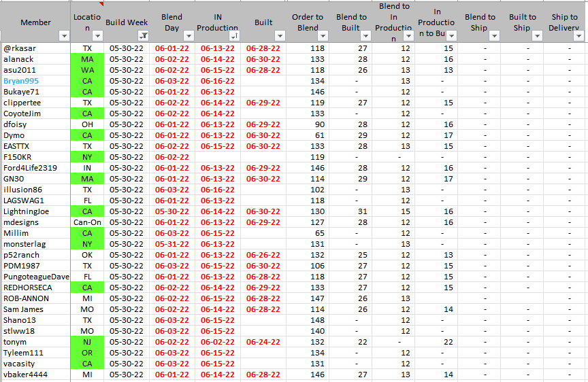Expand the Order to Blend filter dropdown
This screenshot has width=588, height=382.
[324, 35]
